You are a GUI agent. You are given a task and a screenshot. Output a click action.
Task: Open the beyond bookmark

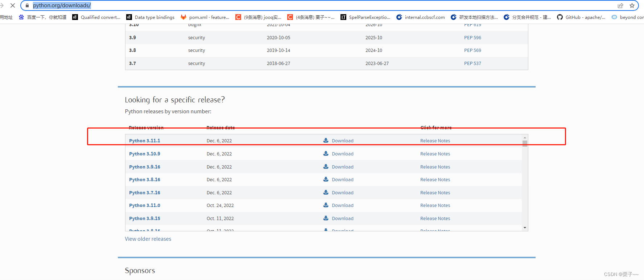[628, 17]
